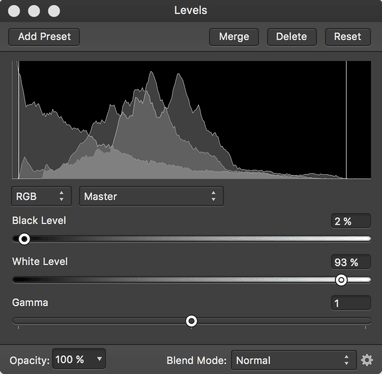This screenshot has width=382, height=374.
Task: Click the Black Level label
Action: point(39,220)
